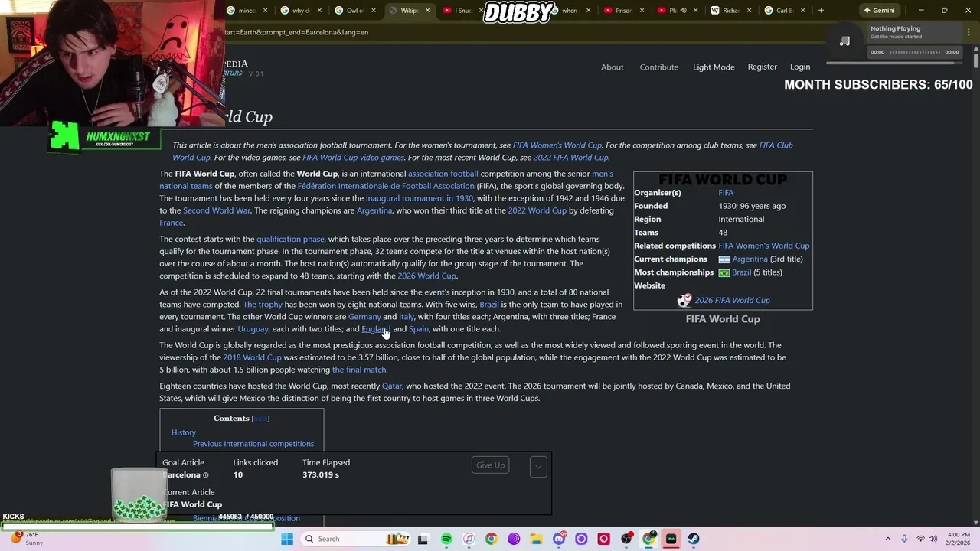This screenshot has width=980, height=551.
Task: Expand the dropdown beside Give Up
Action: click(x=538, y=466)
